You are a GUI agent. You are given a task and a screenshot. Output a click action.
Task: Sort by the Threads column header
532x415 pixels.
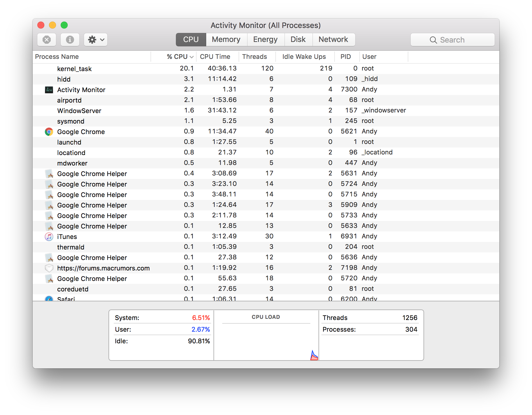tap(257, 57)
